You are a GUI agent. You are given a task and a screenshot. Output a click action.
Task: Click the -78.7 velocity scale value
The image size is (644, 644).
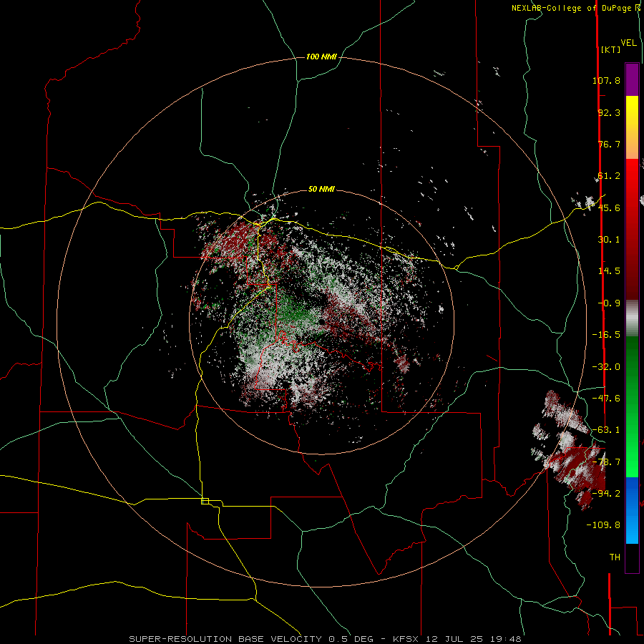click(x=606, y=462)
